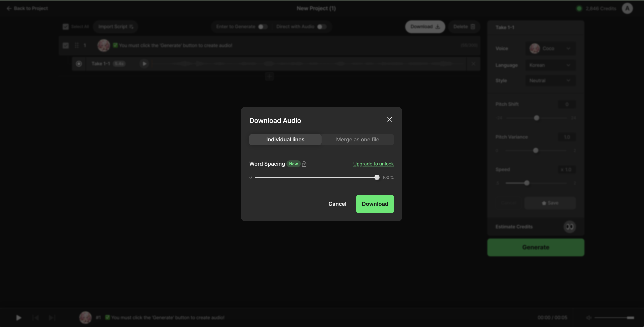Toggle the Select All checkbox
The image size is (644, 327).
pyautogui.click(x=66, y=26)
